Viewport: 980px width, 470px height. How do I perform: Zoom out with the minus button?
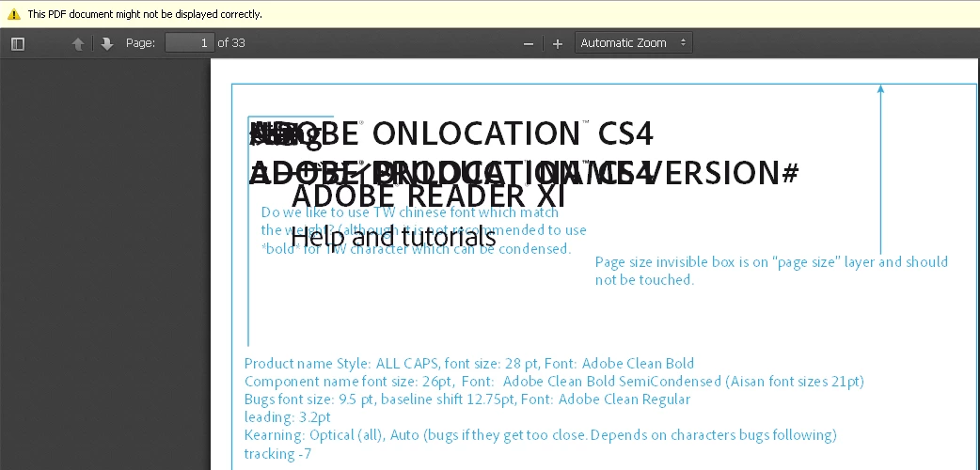click(x=529, y=44)
